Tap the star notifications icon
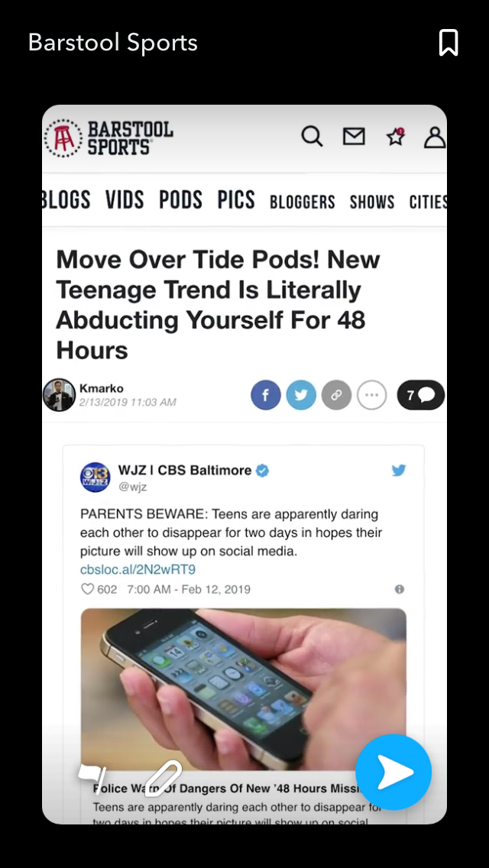Screen dimensions: 489x868 click(x=396, y=136)
